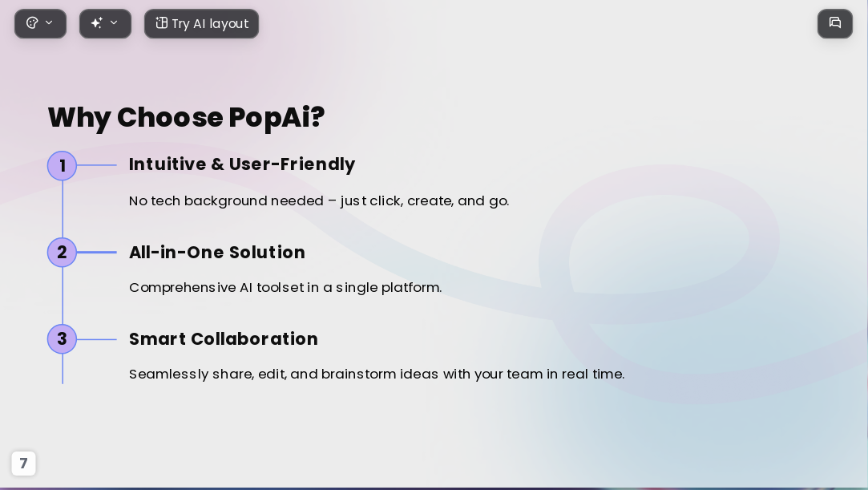Image resolution: width=868 pixels, height=490 pixels.
Task: Select heading 'Smart Collaboration'
Action: pyautogui.click(x=224, y=339)
